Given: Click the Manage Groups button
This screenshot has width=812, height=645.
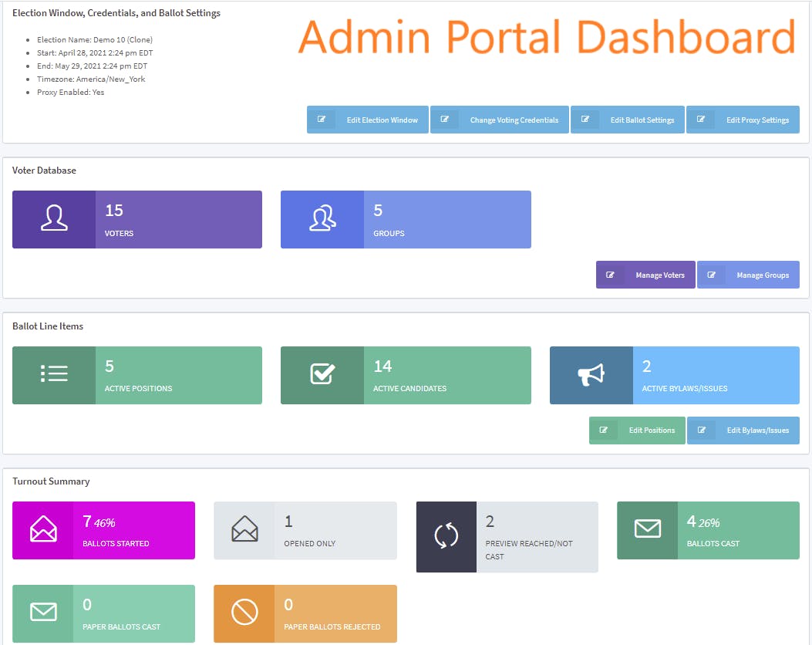Looking at the screenshot, I should tap(748, 275).
